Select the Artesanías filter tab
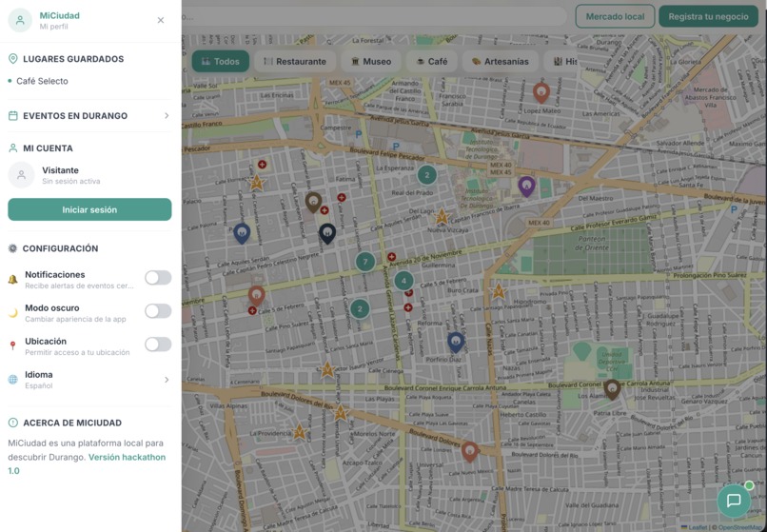This screenshot has height=532, width=767. coord(500,61)
